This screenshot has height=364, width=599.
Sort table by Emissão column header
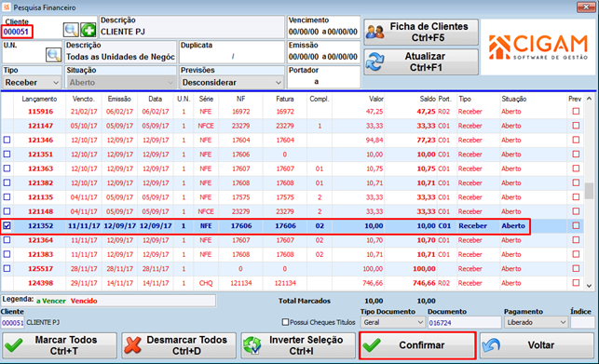pos(119,99)
